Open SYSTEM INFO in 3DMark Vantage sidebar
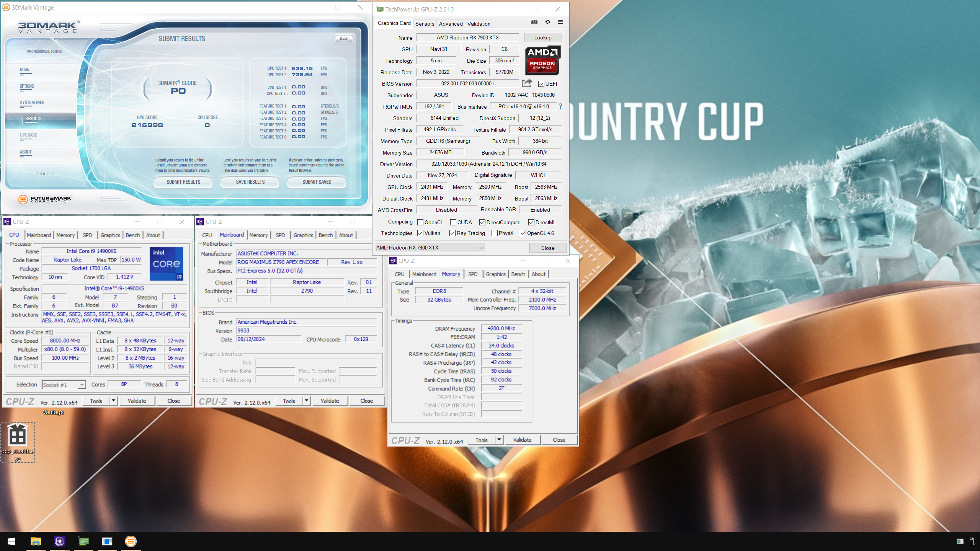 coord(32,103)
